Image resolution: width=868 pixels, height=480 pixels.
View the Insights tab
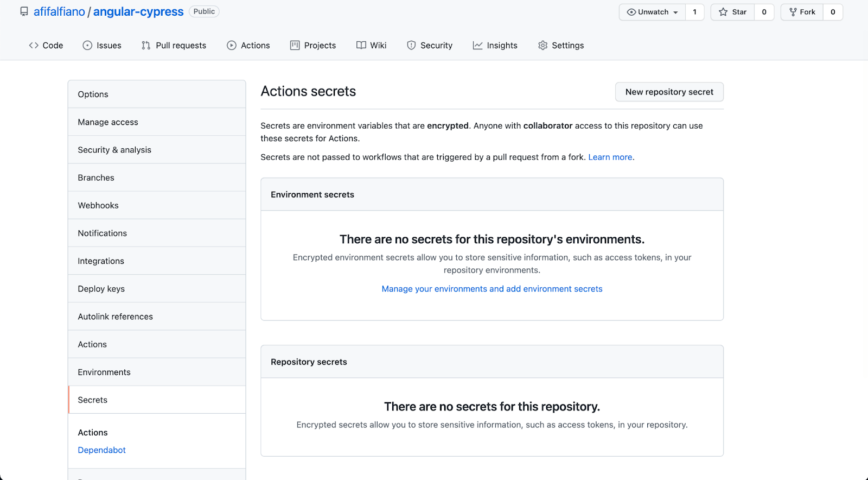[x=495, y=46]
